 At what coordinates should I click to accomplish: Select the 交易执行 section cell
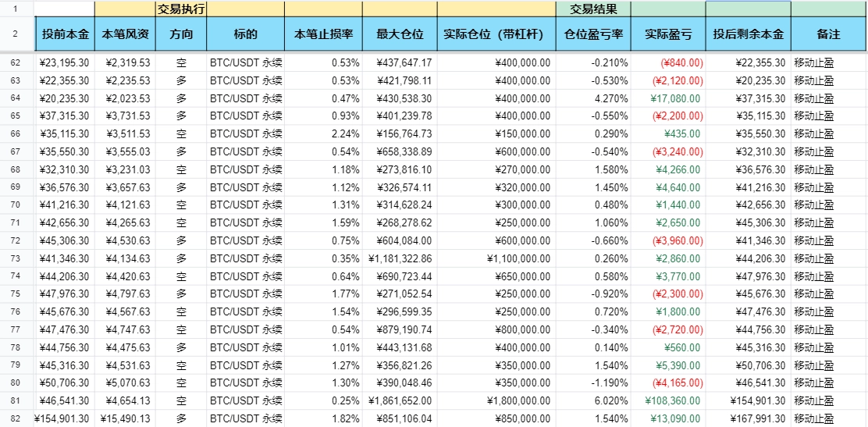click(x=181, y=9)
